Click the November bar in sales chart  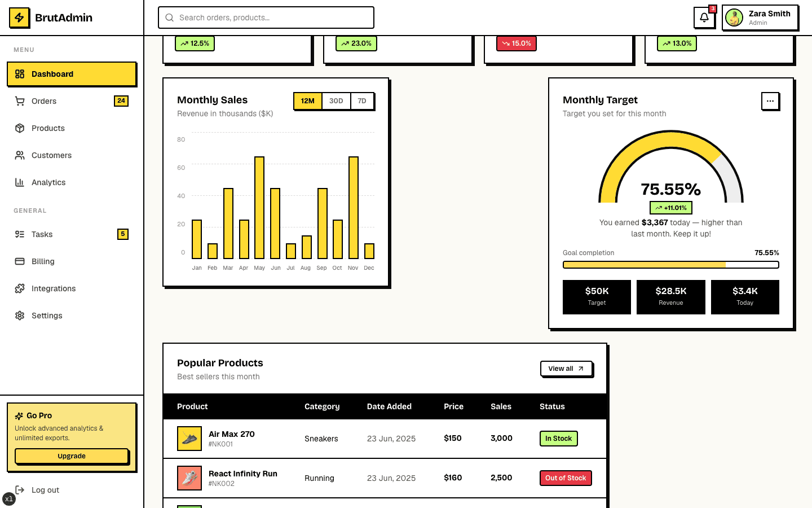coord(354,208)
